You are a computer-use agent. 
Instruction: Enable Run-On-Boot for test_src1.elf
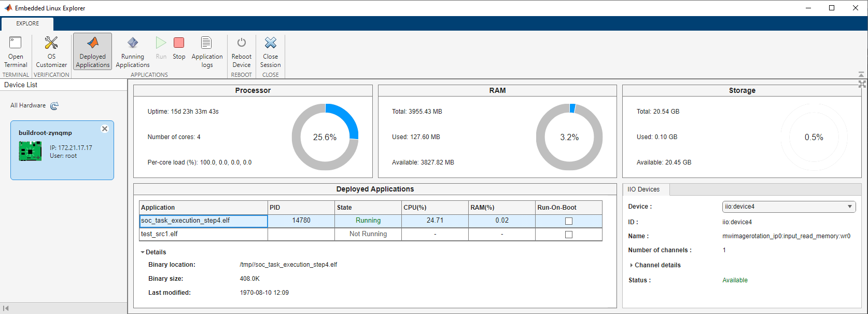[569, 235]
